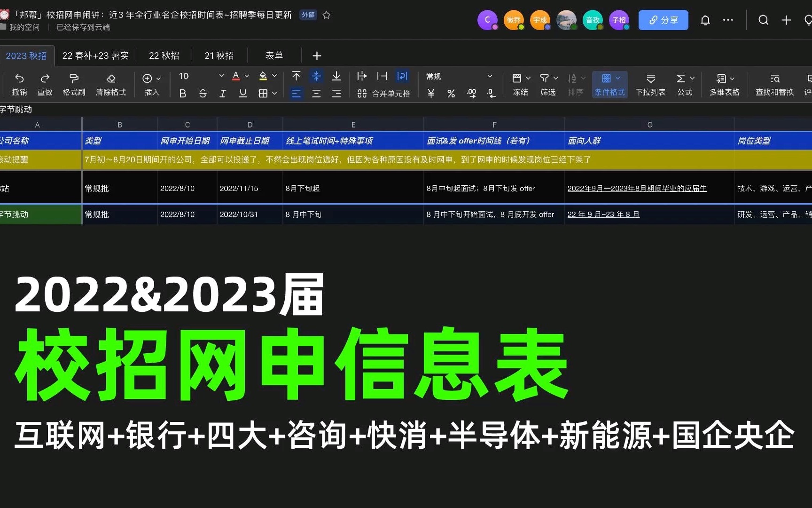Click the plus icon in the top bar
The height and width of the screenshot is (508, 812).
(786, 20)
